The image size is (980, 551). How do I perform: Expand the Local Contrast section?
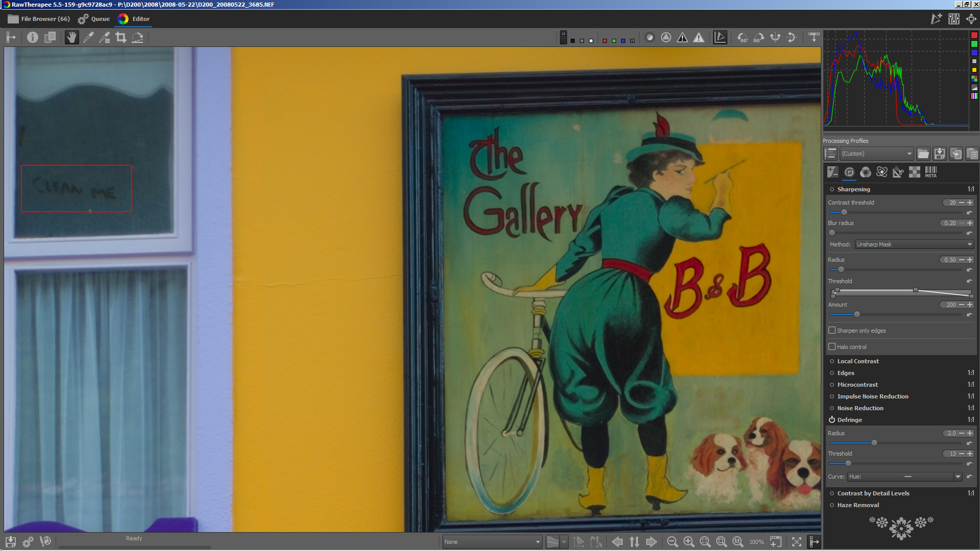pos(857,361)
